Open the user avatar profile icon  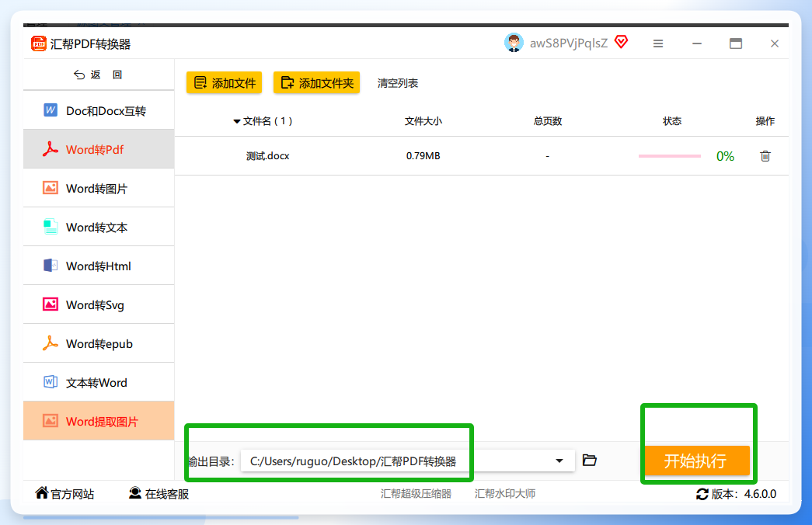(514, 43)
